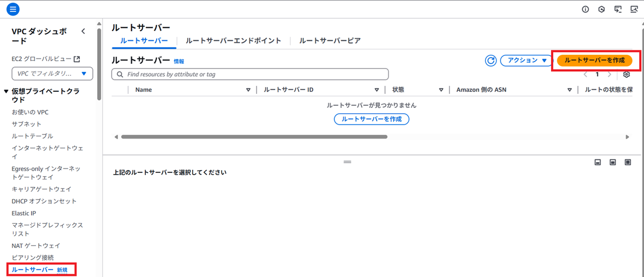Open Egress-only インターネットゲートウェイ in sidebar
Image resolution: width=644 pixels, height=277 pixels.
(46, 172)
